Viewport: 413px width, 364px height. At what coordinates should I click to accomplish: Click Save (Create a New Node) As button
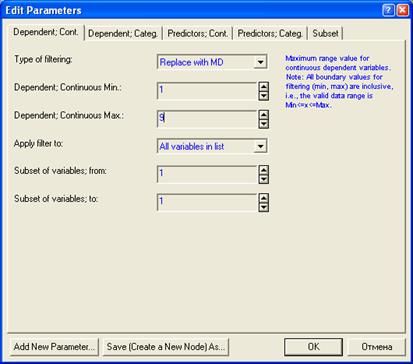coord(166,347)
